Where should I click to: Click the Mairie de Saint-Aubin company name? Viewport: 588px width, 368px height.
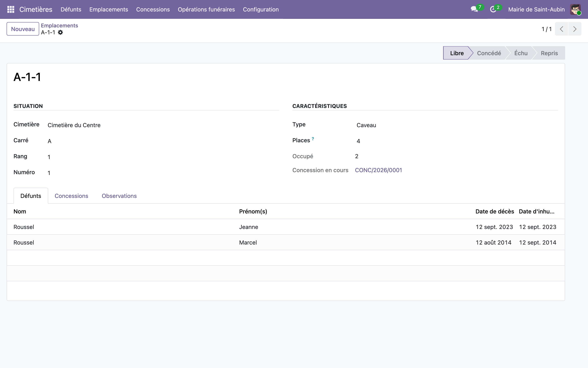pos(536,9)
